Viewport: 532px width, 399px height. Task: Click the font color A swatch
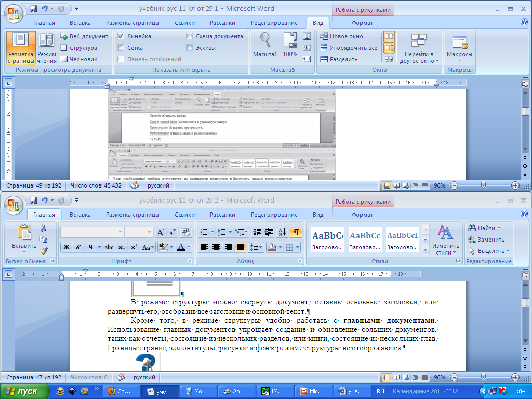pos(181,247)
